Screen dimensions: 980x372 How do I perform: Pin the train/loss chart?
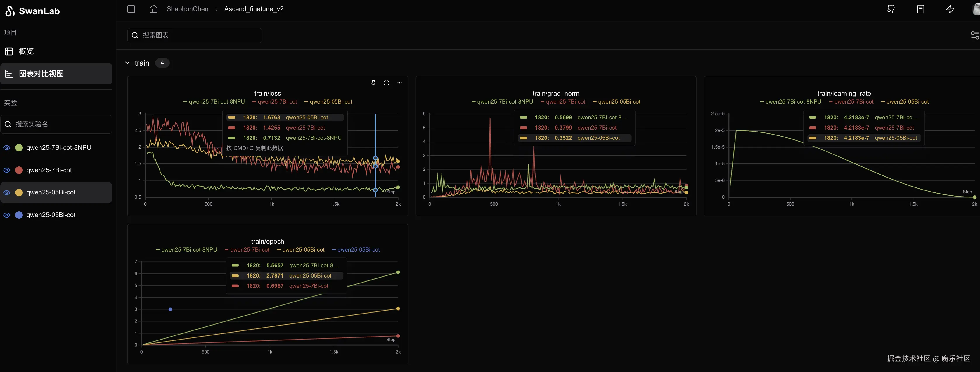pos(373,83)
